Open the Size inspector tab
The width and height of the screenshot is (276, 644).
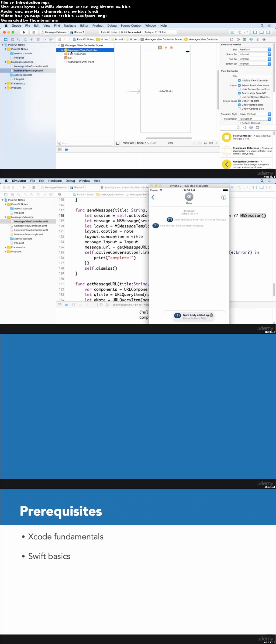[257, 39]
